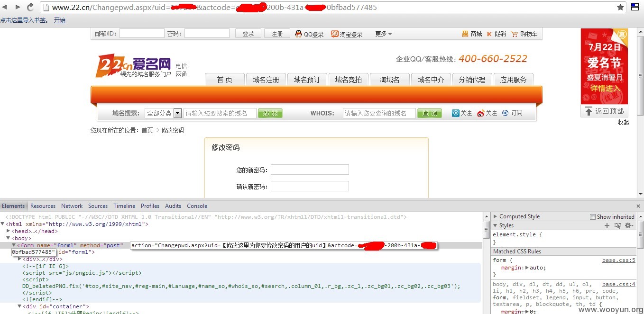Open the base.css:5 source link
This screenshot has width=644, height=314.
pos(619,260)
